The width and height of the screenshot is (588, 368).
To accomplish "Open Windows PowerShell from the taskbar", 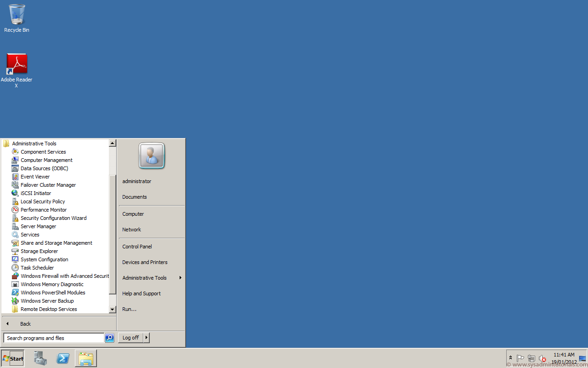I will pos(63,358).
